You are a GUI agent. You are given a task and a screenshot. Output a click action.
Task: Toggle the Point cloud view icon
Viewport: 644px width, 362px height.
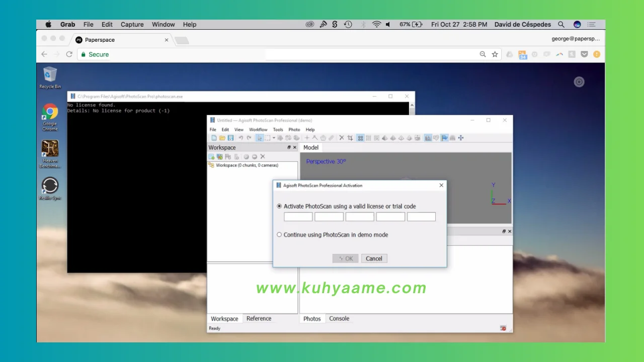[x=360, y=138]
